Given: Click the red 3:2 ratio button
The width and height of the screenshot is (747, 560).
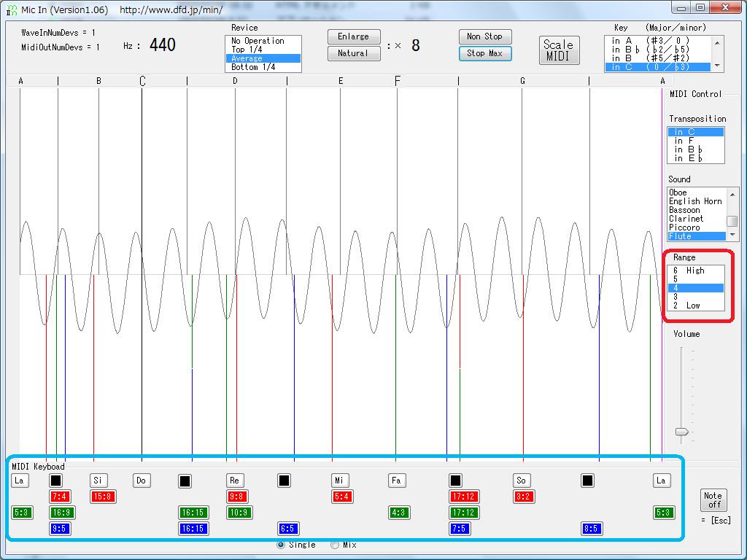Looking at the screenshot, I should (524, 497).
